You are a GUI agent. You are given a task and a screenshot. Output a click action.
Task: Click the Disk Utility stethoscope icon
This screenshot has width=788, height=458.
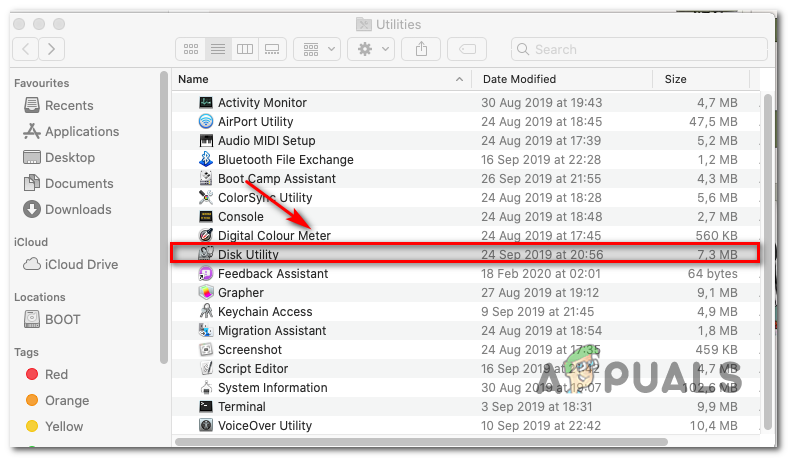click(x=206, y=253)
